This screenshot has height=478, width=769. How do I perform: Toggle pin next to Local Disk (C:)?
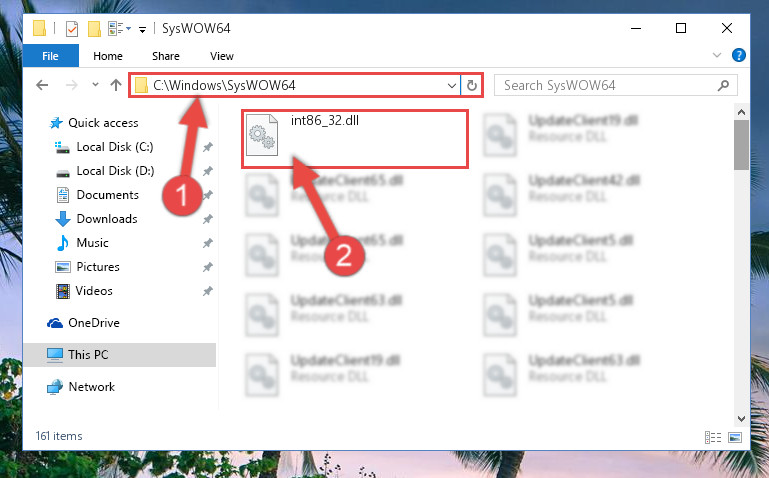click(x=208, y=147)
